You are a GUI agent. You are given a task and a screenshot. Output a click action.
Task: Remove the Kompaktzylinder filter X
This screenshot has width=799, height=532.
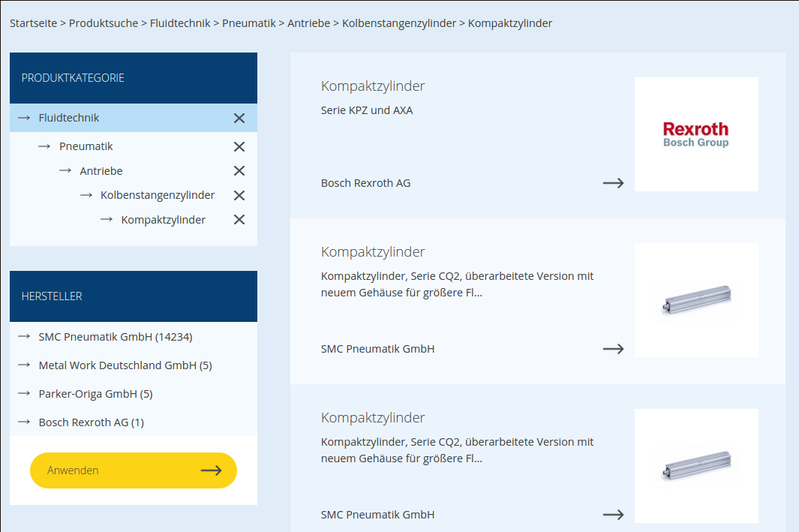pyautogui.click(x=239, y=220)
